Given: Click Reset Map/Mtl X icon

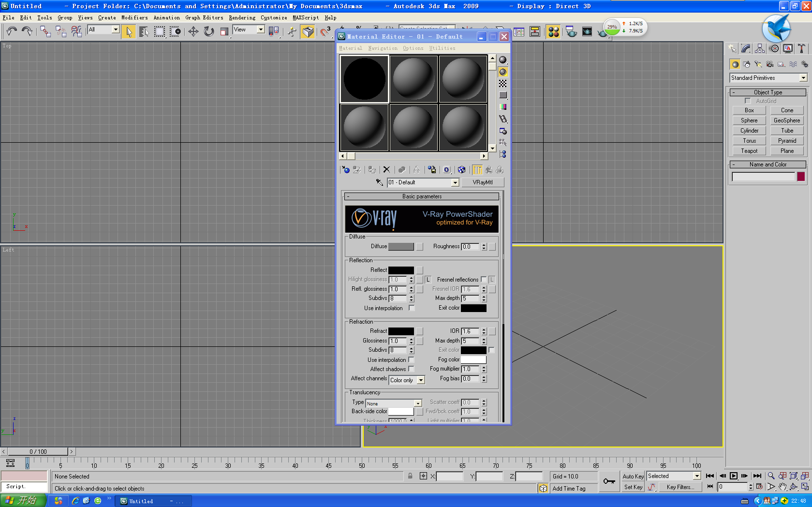Looking at the screenshot, I should point(386,170).
